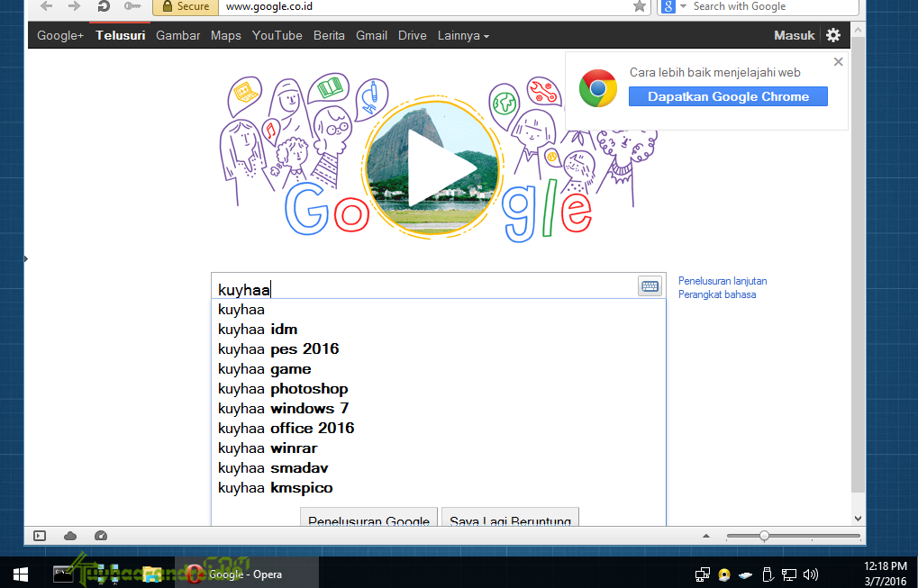Click the browser Back arrow
Image resolution: width=918 pixels, height=588 pixels.
(x=46, y=6)
